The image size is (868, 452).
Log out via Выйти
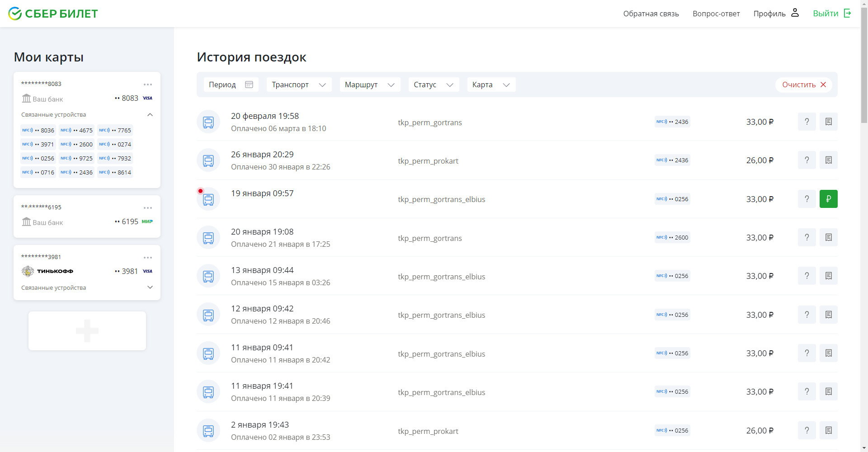832,13
